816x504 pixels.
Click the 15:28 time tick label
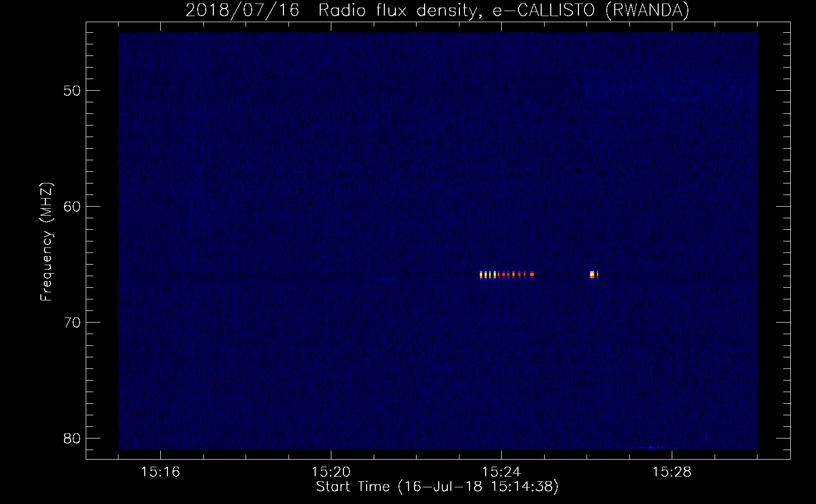point(672,472)
